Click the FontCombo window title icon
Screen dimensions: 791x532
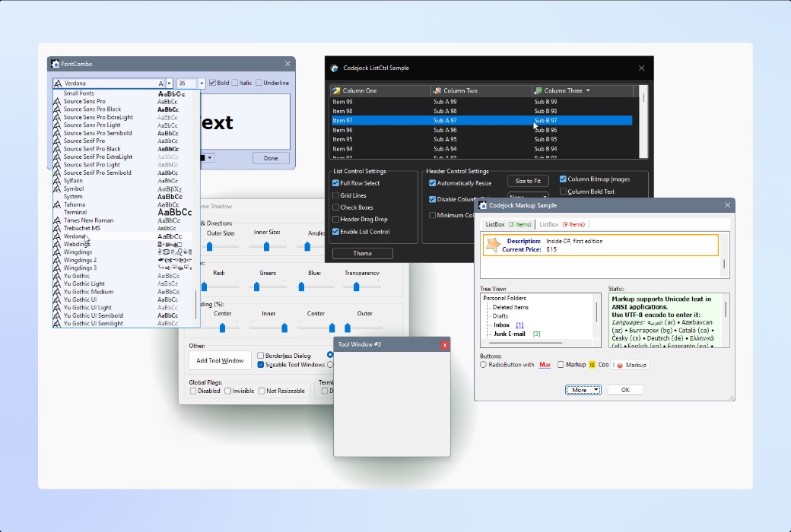(x=56, y=64)
